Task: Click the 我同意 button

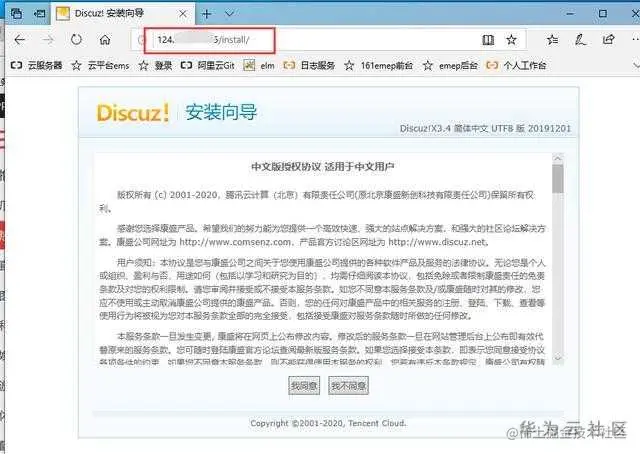Action: click(x=304, y=386)
